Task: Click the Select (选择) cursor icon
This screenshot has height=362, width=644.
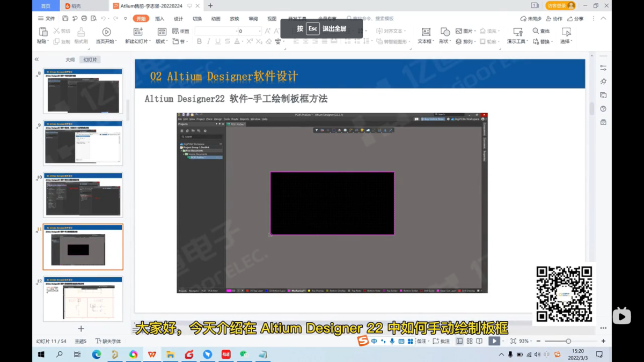Action: (x=566, y=32)
